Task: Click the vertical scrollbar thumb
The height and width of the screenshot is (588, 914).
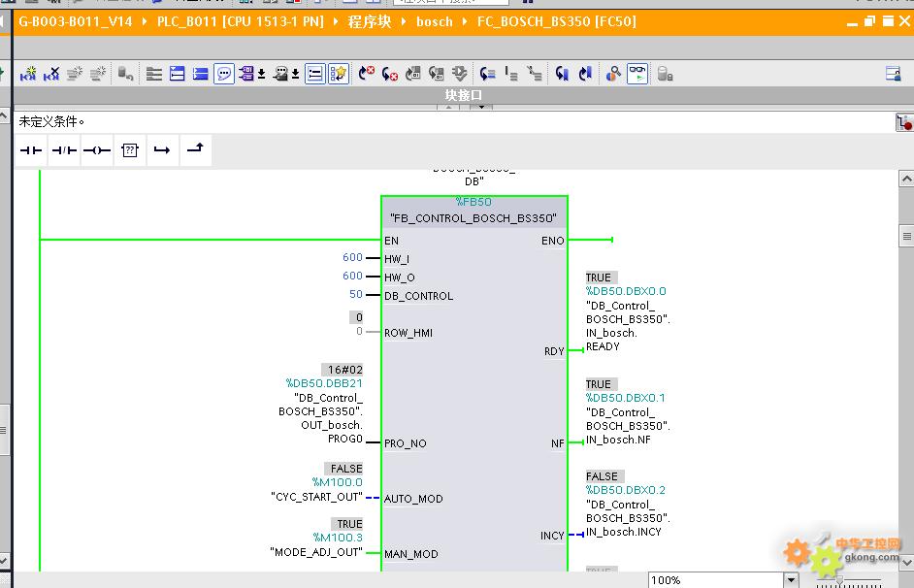Action: pyautogui.click(x=906, y=236)
